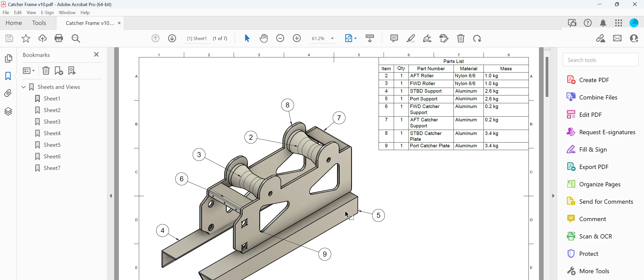Collapse the Sheets and Views bookmark tree
The image size is (644, 280).
[24, 87]
